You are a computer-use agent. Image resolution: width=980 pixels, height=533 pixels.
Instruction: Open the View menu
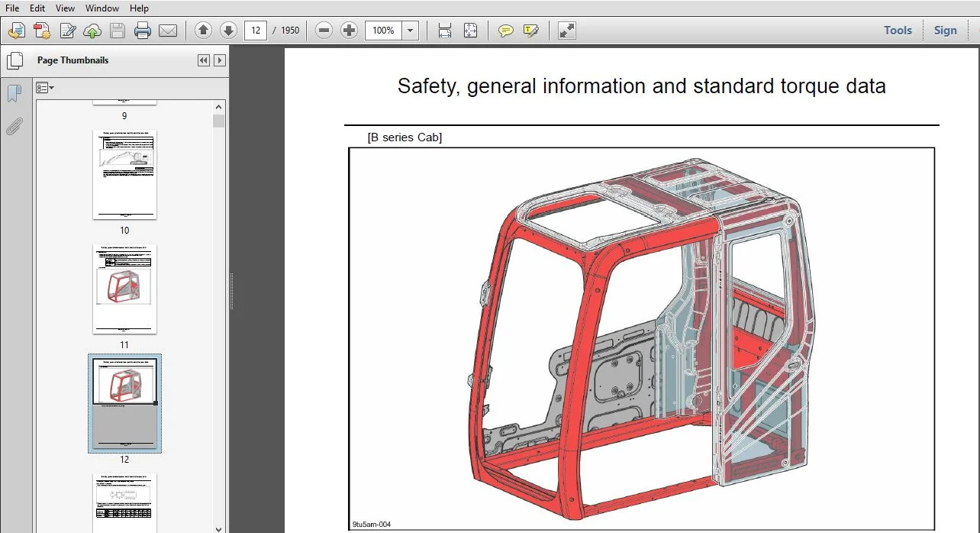[x=66, y=8]
